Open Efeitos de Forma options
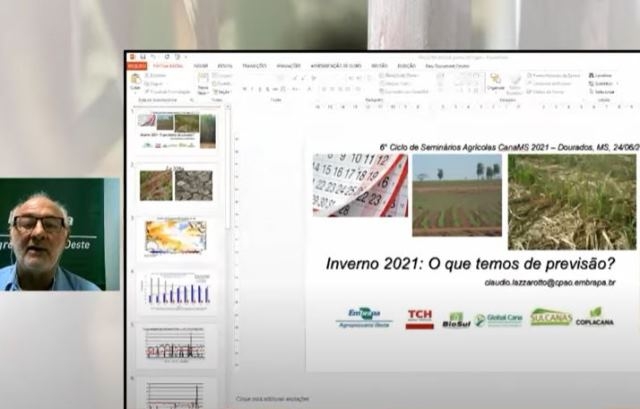The image size is (640, 409). click(546, 92)
